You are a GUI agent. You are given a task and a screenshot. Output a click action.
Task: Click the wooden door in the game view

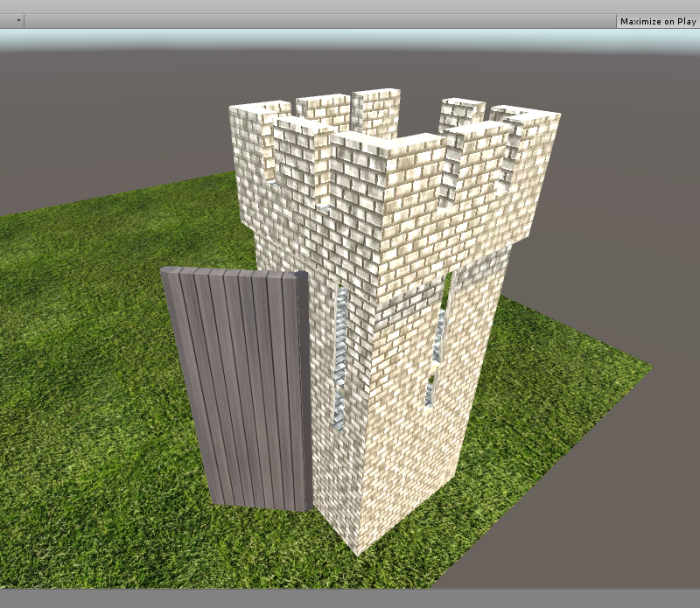[x=236, y=388]
